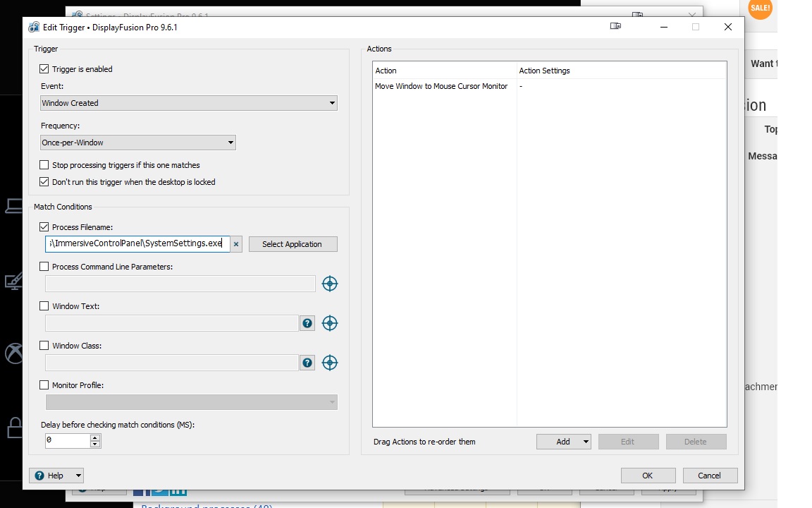The image size is (812, 508).
Task: Increase delay value with the up spinner arrow
Action: 95,437
